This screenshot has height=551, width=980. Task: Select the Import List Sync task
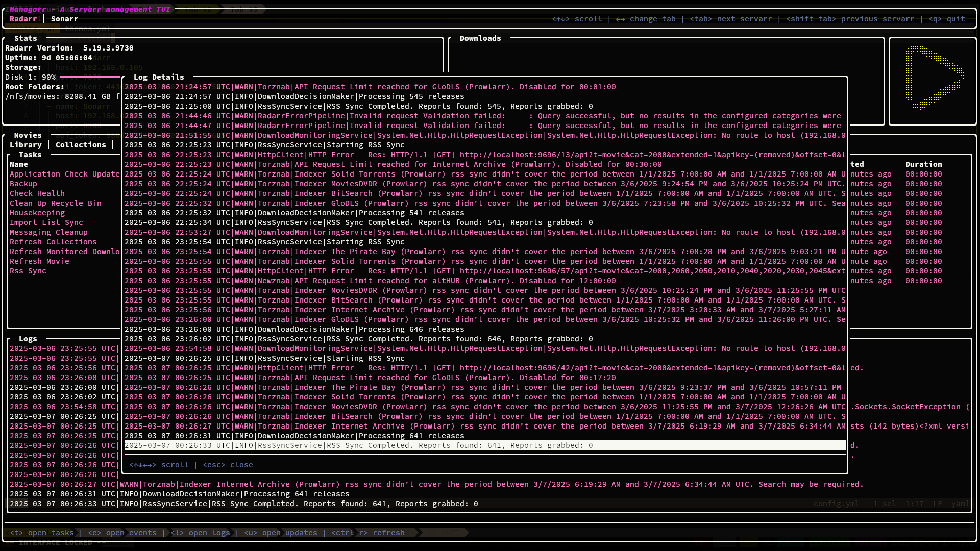(x=46, y=222)
